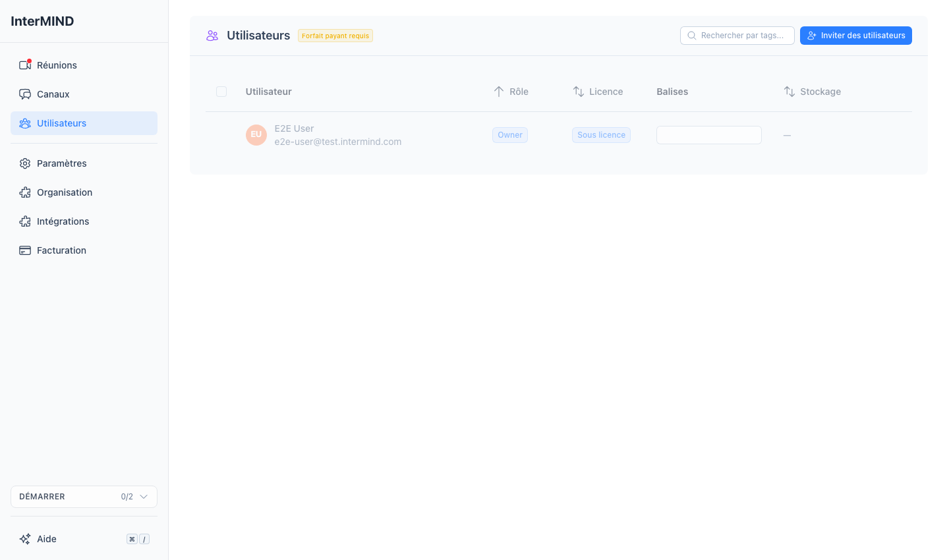This screenshot has height=560, width=949.
Task: Open Réunions in the sidebar
Action: pyautogui.click(x=84, y=65)
